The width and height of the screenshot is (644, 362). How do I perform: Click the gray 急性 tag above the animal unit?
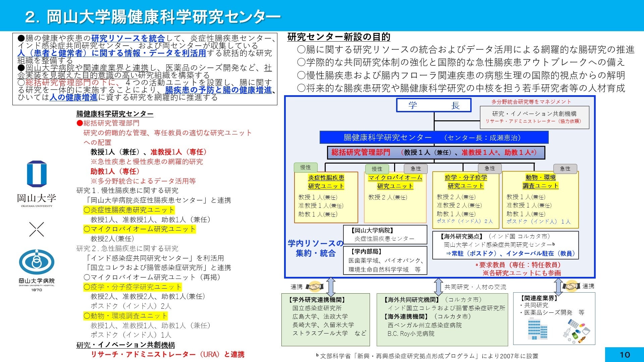565,169
